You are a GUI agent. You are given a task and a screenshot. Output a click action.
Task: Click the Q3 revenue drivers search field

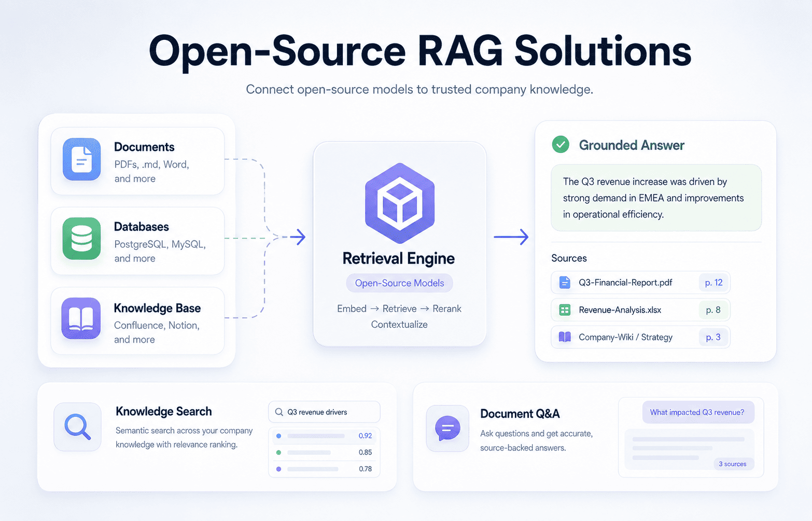tap(324, 412)
